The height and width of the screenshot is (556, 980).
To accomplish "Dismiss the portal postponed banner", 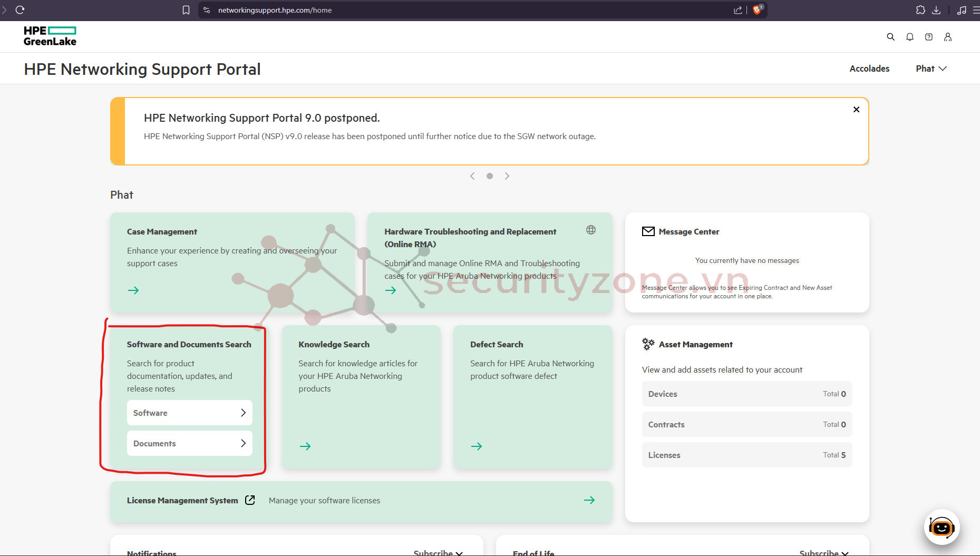I will click(x=856, y=110).
